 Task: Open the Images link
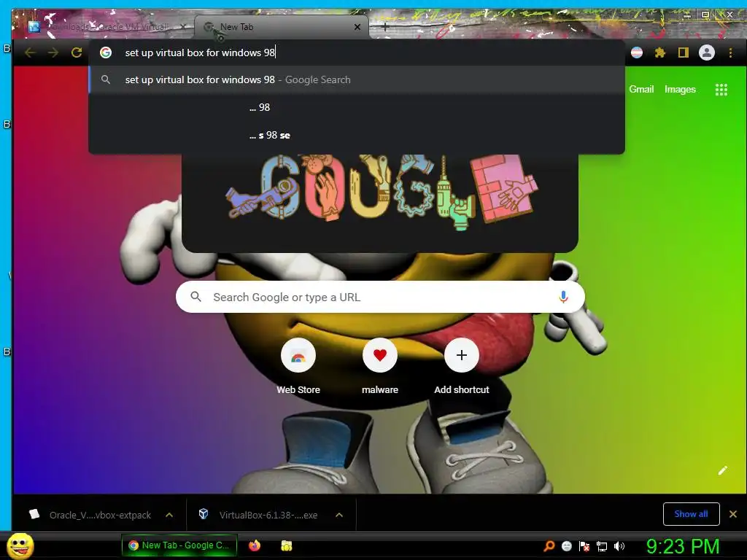[680, 89]
